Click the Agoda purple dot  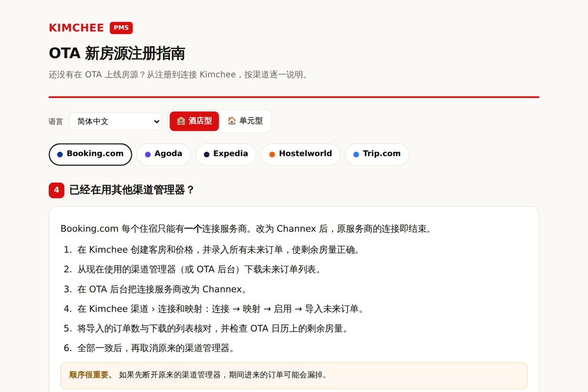[x=147, y=154]
